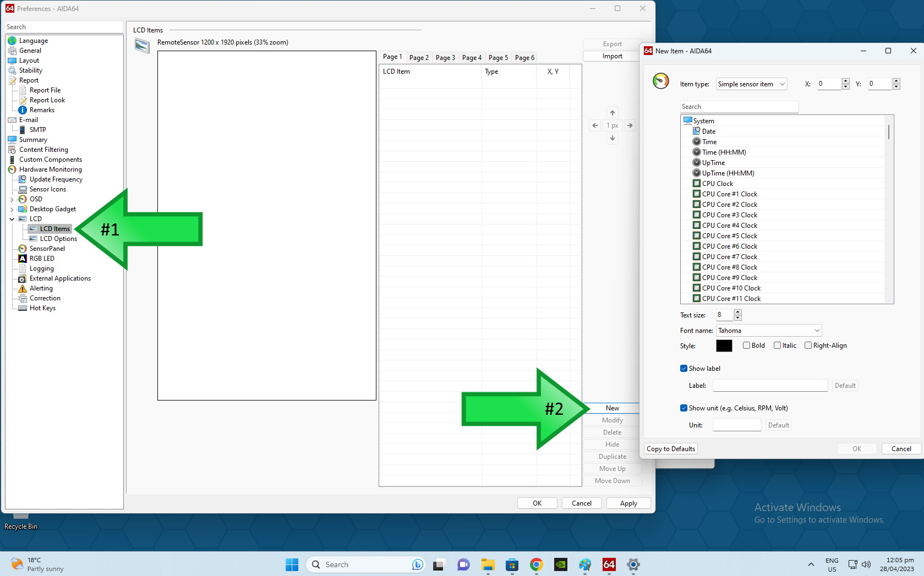
Task: Switch to Page 3 tab
Action: point(445,58)
